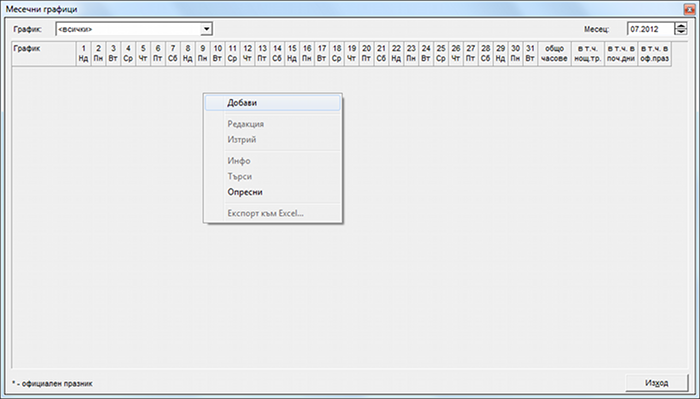This screenshot has width=700, height=399.
Task: Click the в т.ч. в оф.праз header
Action: (x=654, y=54)
